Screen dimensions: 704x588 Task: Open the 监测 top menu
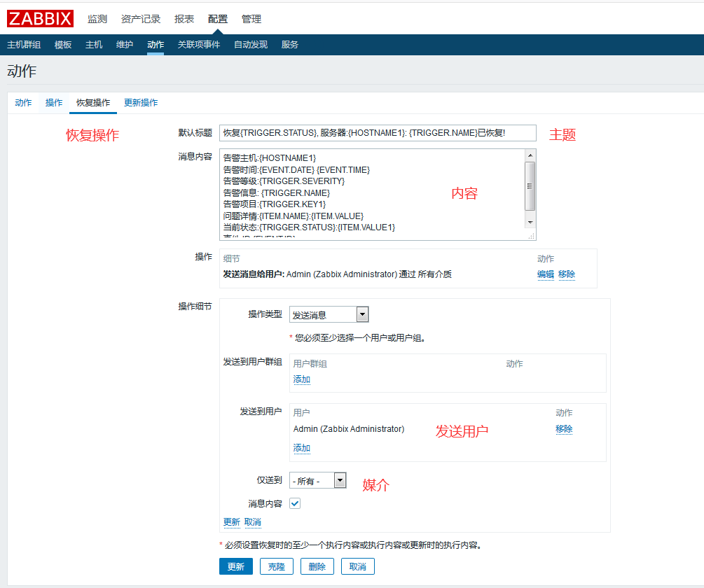tap(97, 19)
